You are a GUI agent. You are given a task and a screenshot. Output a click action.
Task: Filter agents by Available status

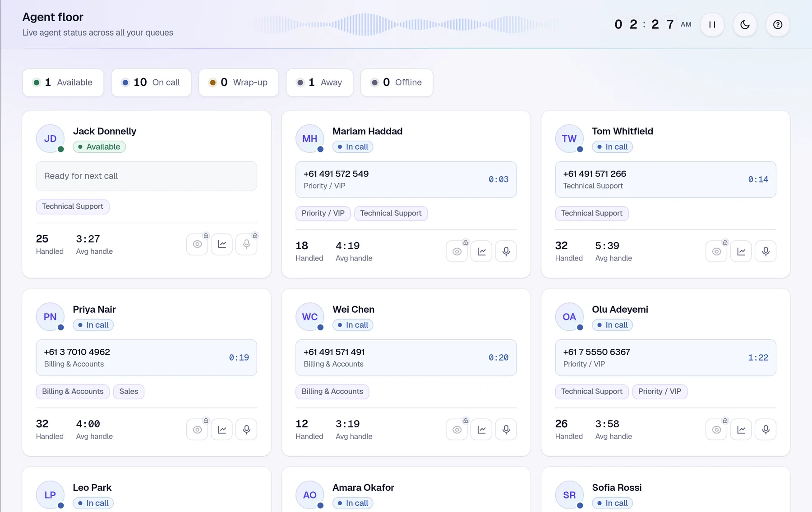tap(63, 82)
